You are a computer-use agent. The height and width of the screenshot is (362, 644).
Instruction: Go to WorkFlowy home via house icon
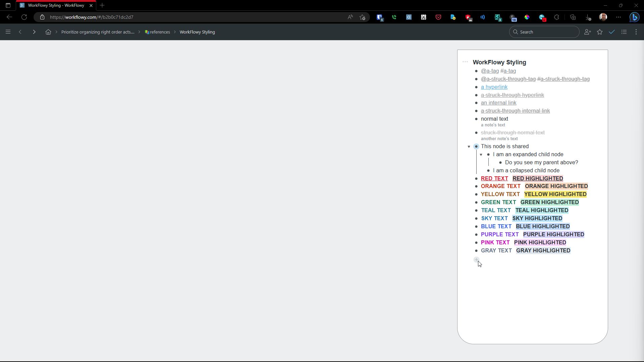48,32
